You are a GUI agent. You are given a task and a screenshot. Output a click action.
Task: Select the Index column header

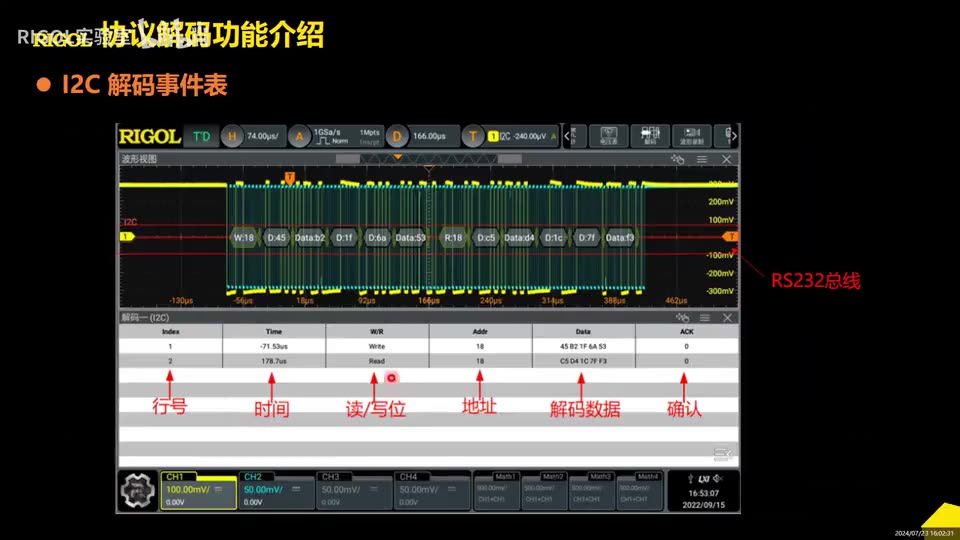click(171, 331)
